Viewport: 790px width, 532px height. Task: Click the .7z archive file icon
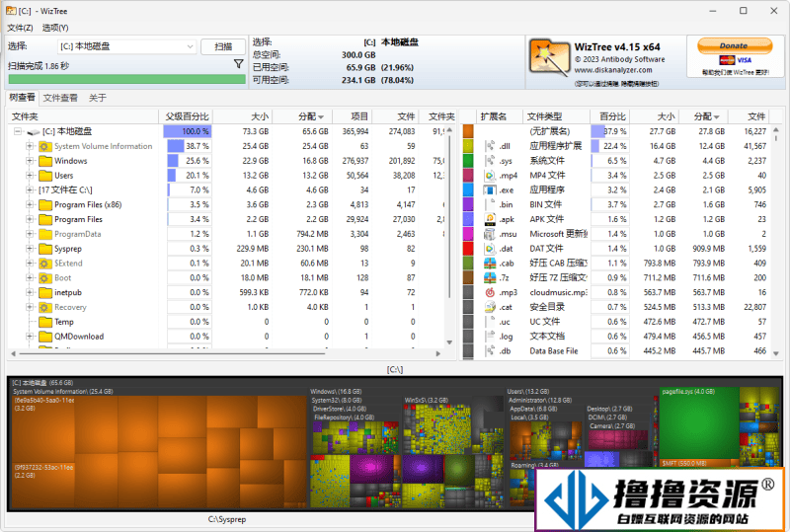(x=490, y=277)
